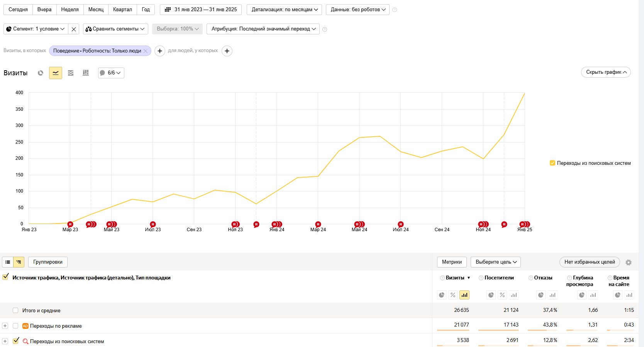The image size is (644, 347).
Task: Click the Группировки button
Action: point(48,262)
